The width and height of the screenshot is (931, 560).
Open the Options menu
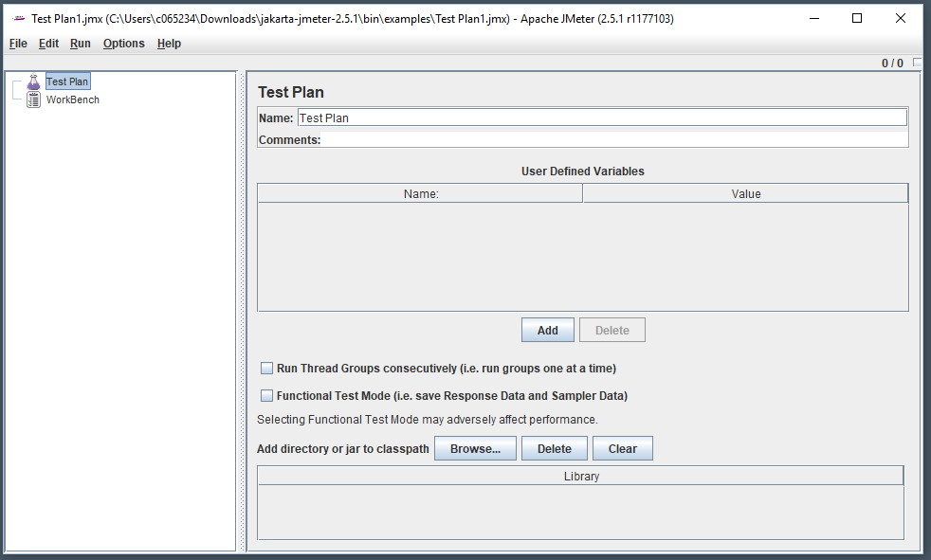(x=123, y=44)
